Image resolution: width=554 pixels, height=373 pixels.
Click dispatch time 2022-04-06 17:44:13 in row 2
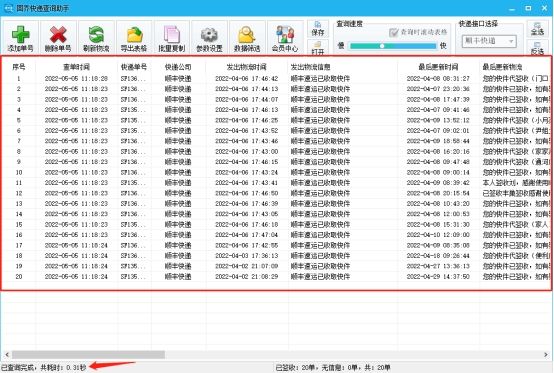[246, 89]
